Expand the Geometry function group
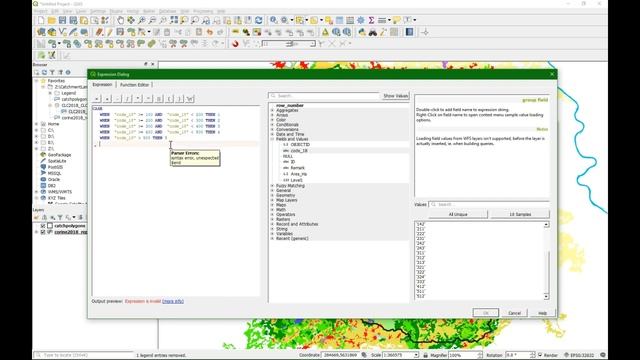Screen dimensions: 640x360 273,196
